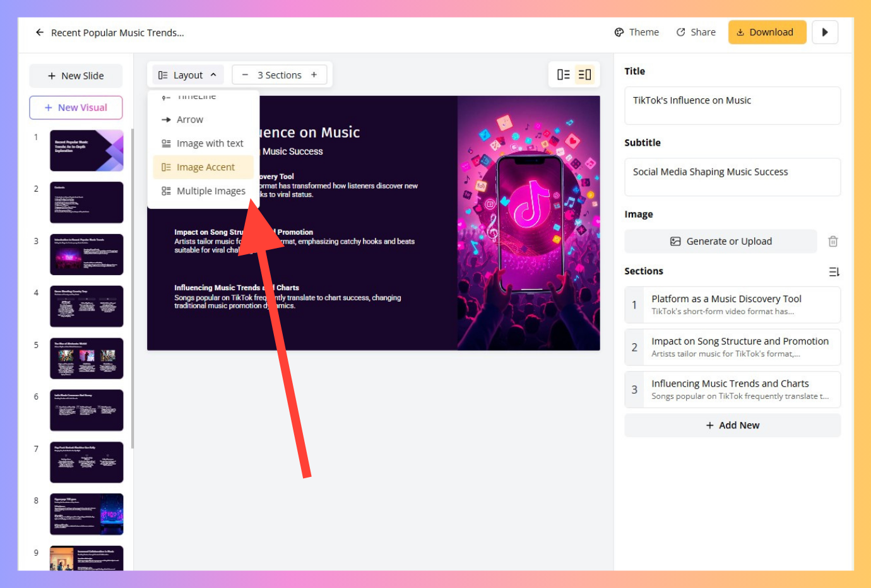Screen dimensions: 871x588
Task: Choose the Arrow layout option
Action: point(203,119)
